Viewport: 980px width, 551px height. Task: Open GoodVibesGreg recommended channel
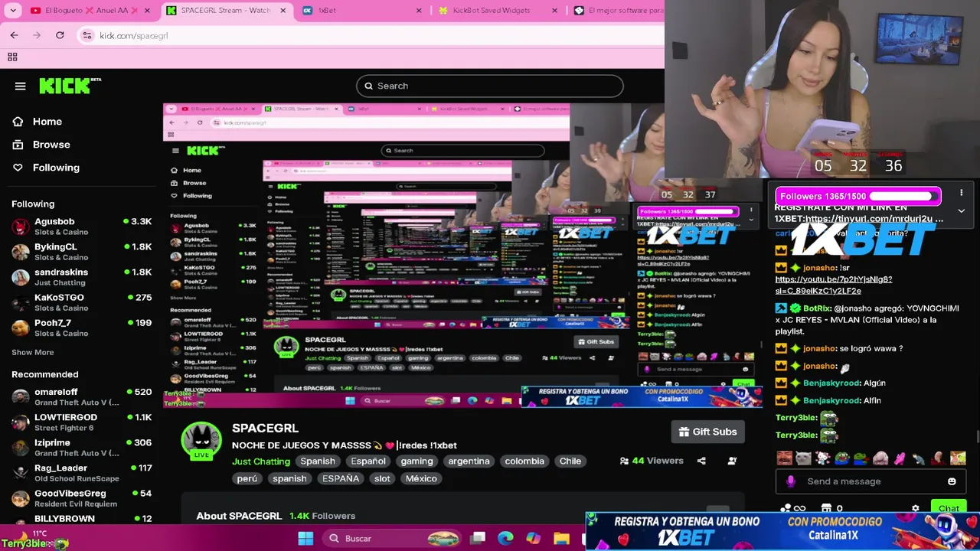[81, 497]
